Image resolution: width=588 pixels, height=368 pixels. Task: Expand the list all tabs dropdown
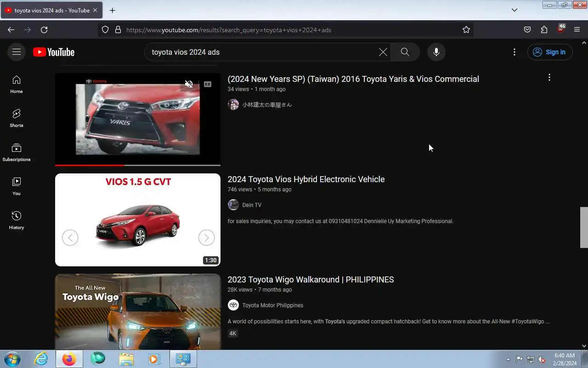(514, 10)
